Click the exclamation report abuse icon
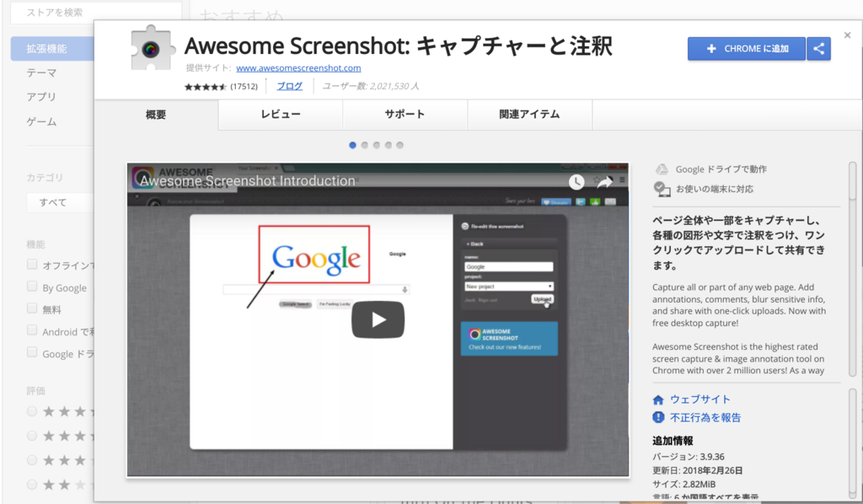Screen dimensions: 863x504 tap(658, 418)
